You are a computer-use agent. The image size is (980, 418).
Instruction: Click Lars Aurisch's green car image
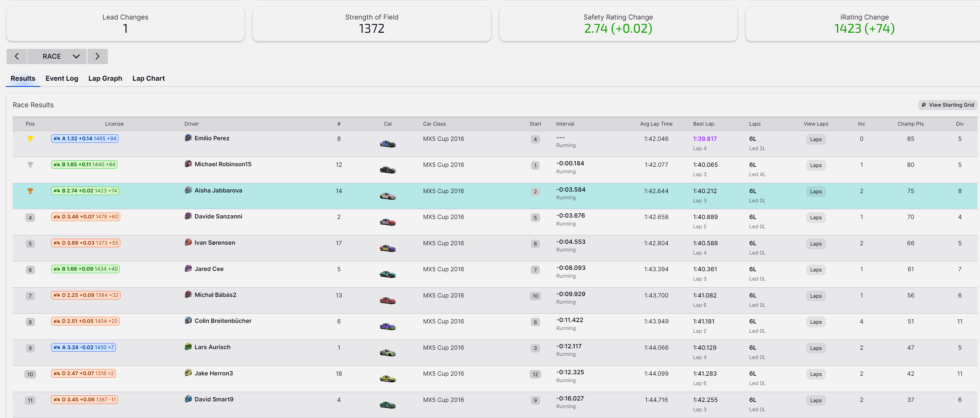[x=388, y=352]
